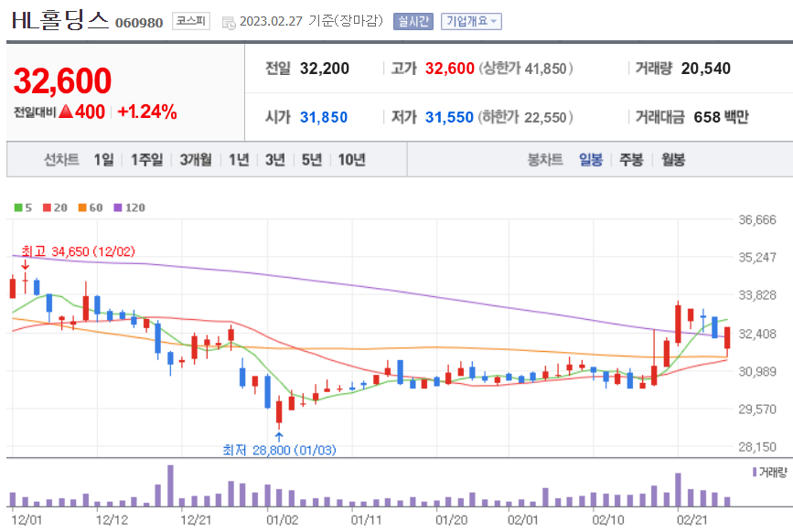Viewport: 793px width, 532px height.
Task: Click the 하한가 22,550 text
Action: [x=526, y=117]
